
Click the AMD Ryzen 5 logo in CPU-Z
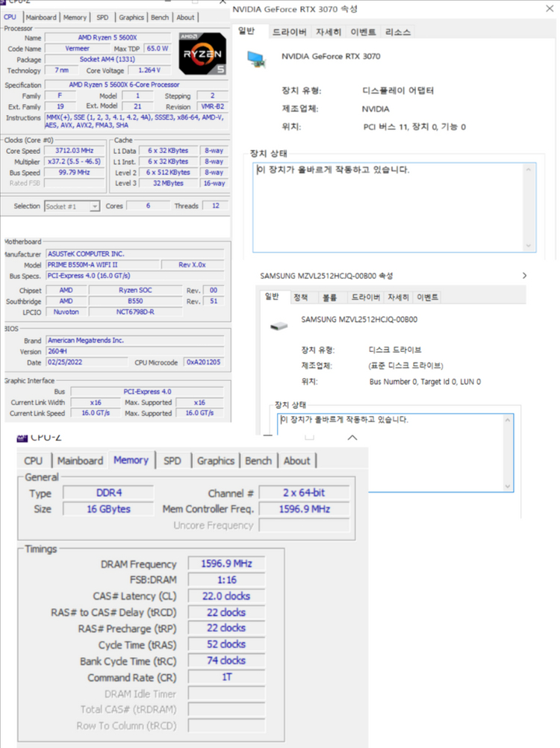202,54
